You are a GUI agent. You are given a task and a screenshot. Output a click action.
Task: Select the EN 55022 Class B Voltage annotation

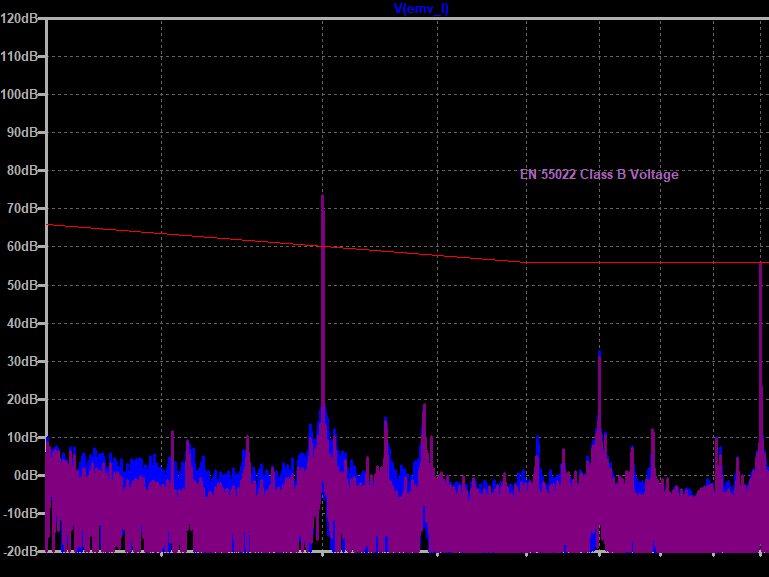pos(599,175)
